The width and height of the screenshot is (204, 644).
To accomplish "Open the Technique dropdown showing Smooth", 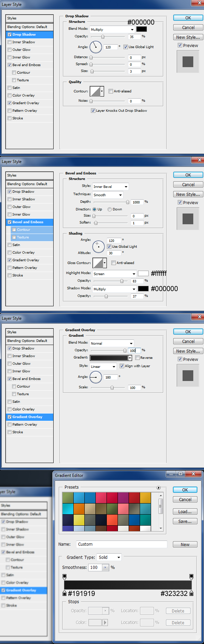I will tap(108, 195).
